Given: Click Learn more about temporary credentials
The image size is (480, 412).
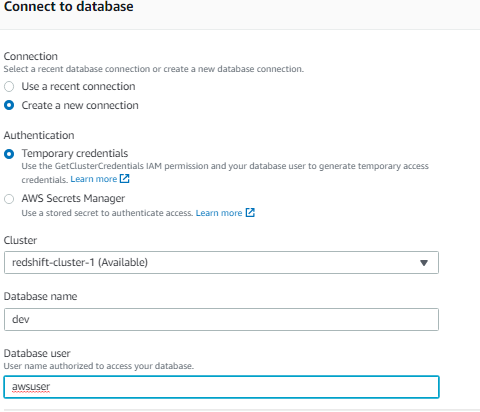Looking at the screenshot, I should click(94, 179).
